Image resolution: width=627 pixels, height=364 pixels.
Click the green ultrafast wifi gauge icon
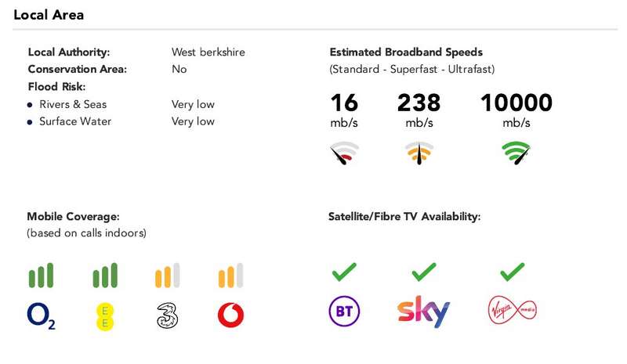coord(516,153)
